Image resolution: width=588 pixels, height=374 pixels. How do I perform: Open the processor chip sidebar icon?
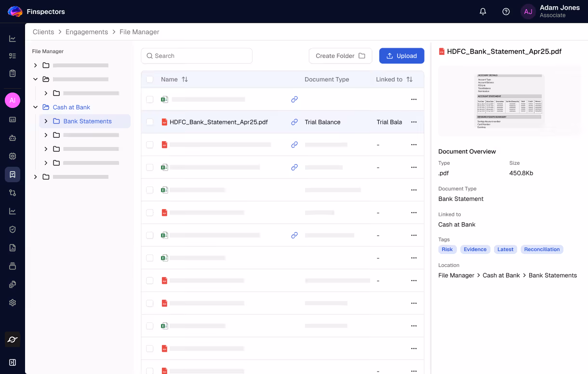pyautogui.click(x=13, y=156)
